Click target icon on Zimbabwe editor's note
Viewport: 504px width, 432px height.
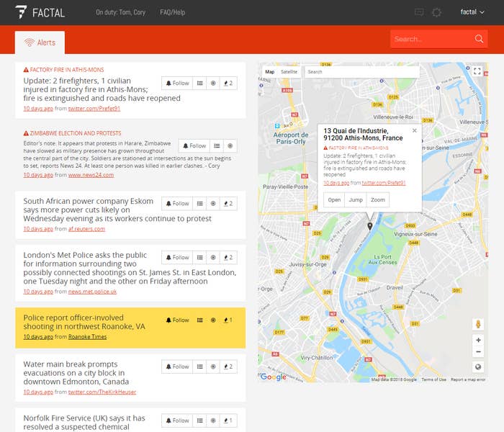(230, 146)
